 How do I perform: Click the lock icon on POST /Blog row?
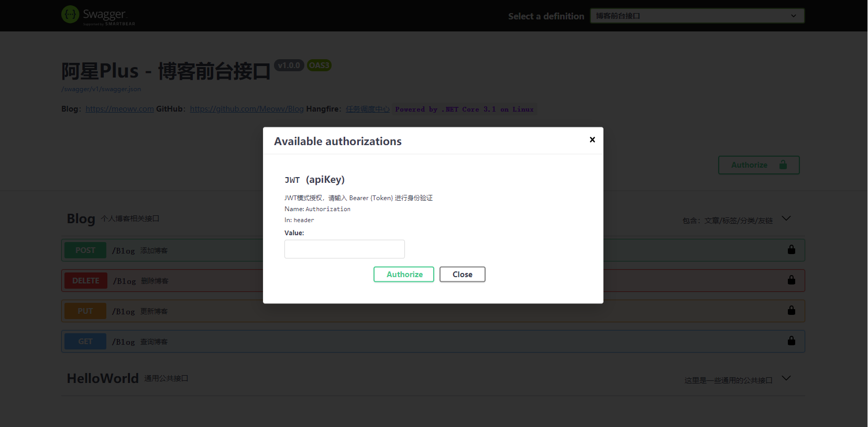pyautogui.click(x=792, y=249)
